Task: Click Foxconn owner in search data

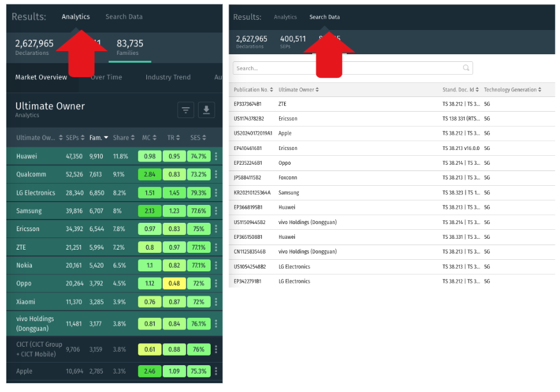Action: coord(287,177)
